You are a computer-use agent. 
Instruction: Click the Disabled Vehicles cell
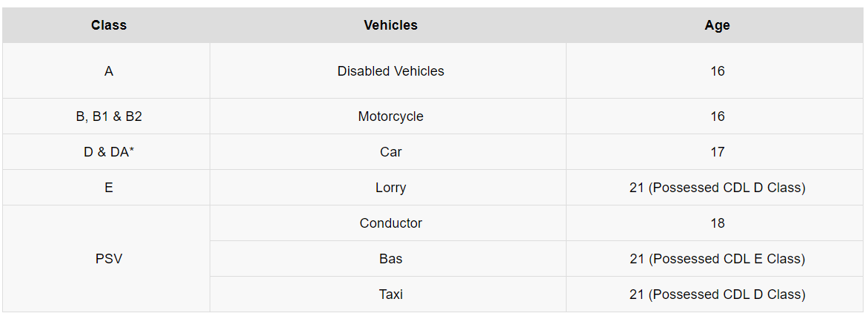(390, 71)
